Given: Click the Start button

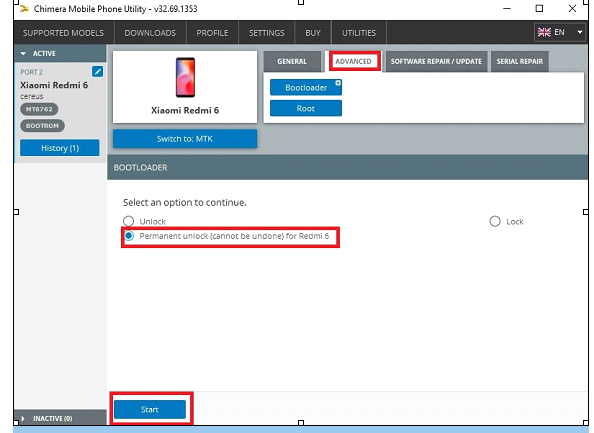Looking at the screenshot, I should 150,409.
